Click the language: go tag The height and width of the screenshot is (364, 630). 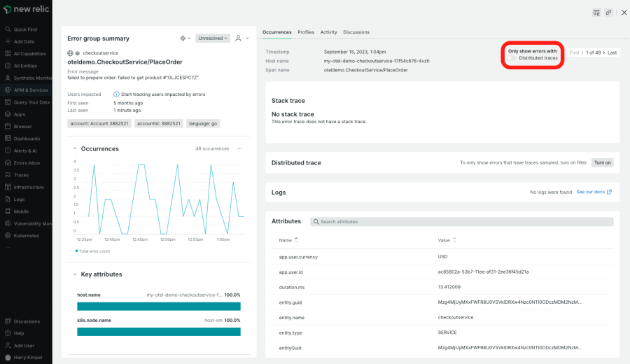point(203,124)
